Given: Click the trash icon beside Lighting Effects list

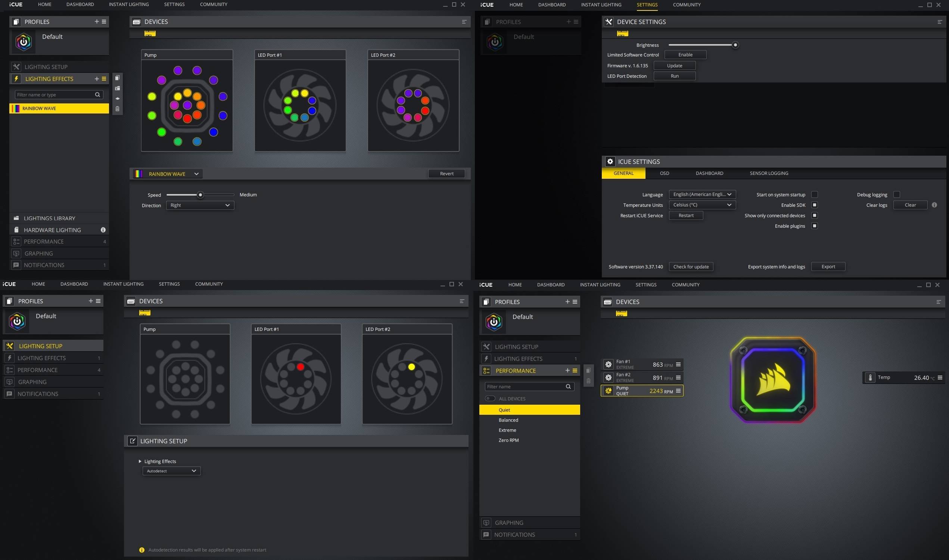Looking at the screenshot, I should point(117,109).
